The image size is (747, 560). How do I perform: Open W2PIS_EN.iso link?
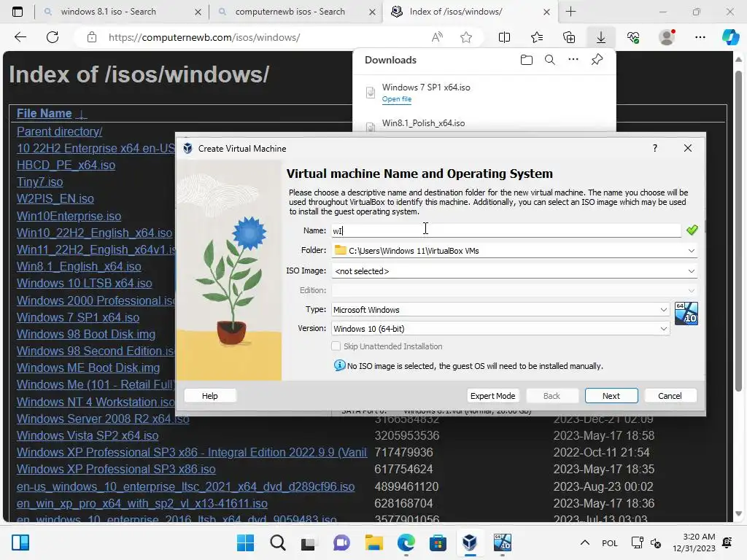55,198
